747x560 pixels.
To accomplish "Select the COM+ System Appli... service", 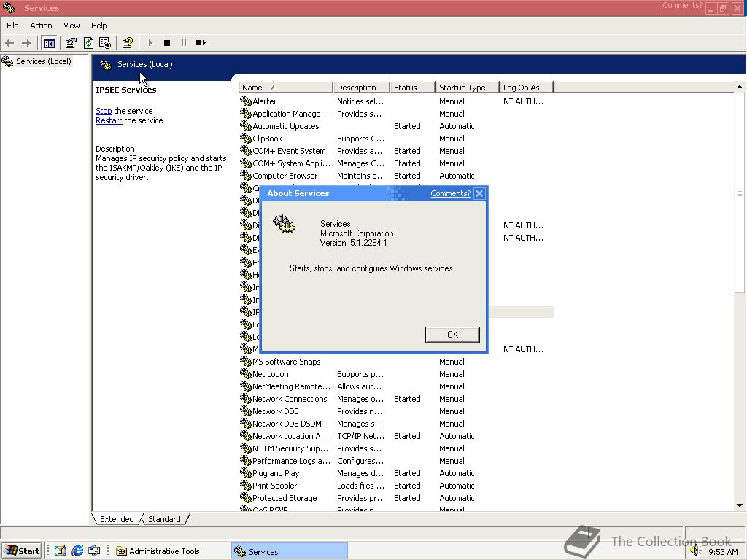I will pyautogui.click(x=396, y=163).
